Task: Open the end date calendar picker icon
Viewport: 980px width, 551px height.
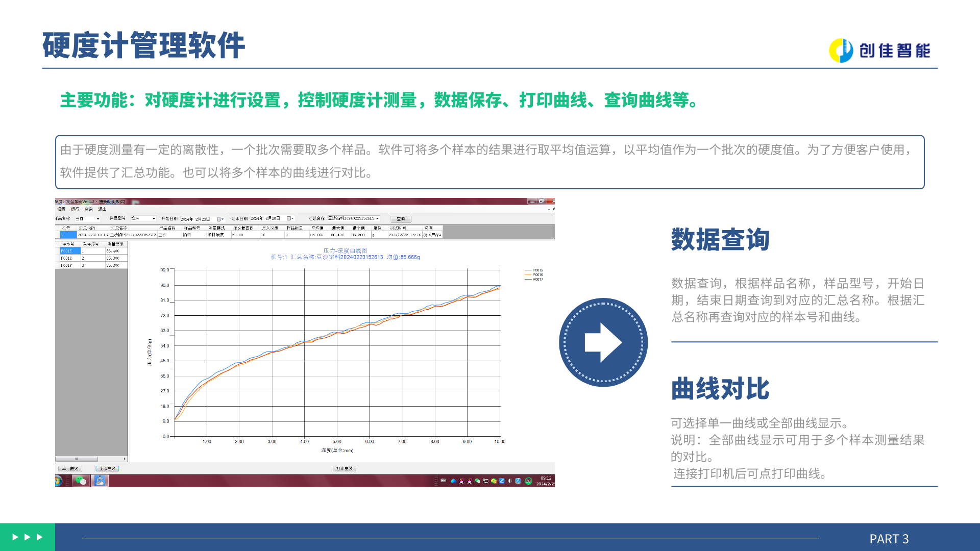Action: [289, 219]
